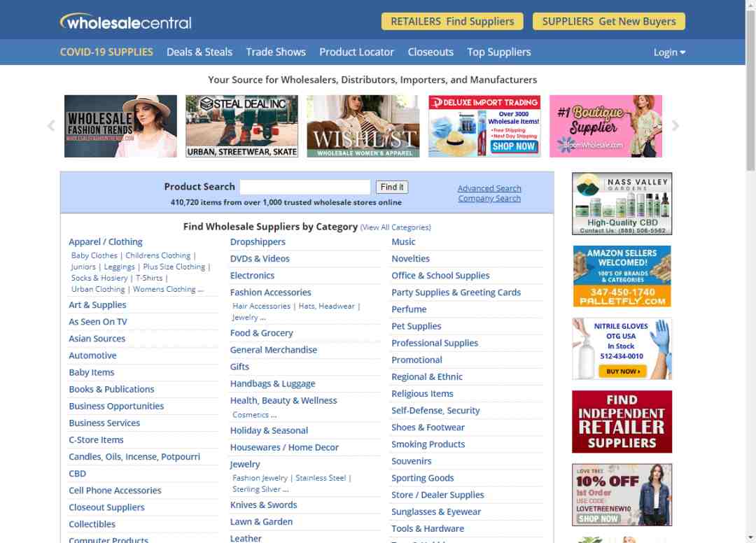
Task: Click the Find it button
Action: tap(392, 187)
